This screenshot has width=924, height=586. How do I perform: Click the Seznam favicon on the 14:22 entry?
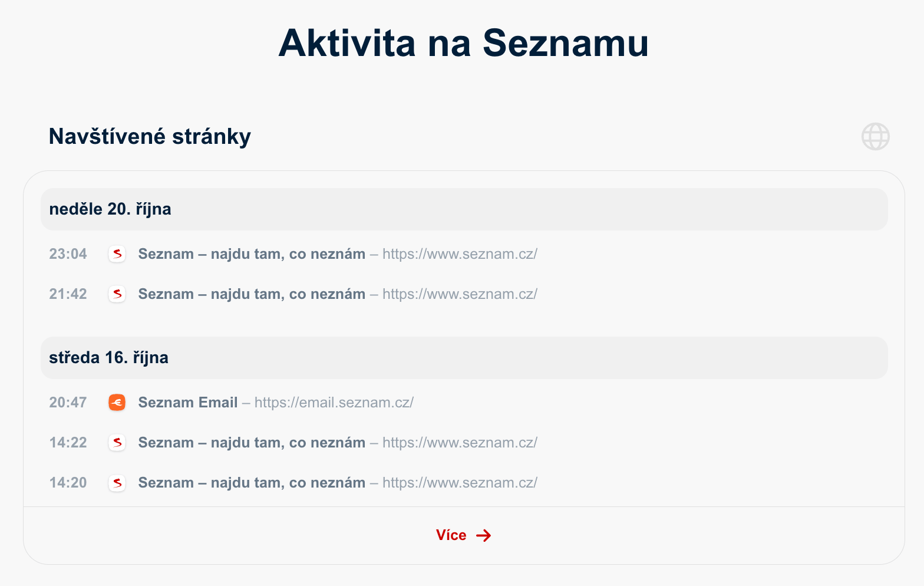(x=117, y=443)
